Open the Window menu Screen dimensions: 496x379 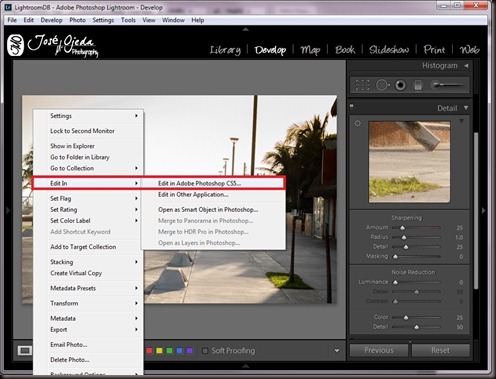coord(173,20)
